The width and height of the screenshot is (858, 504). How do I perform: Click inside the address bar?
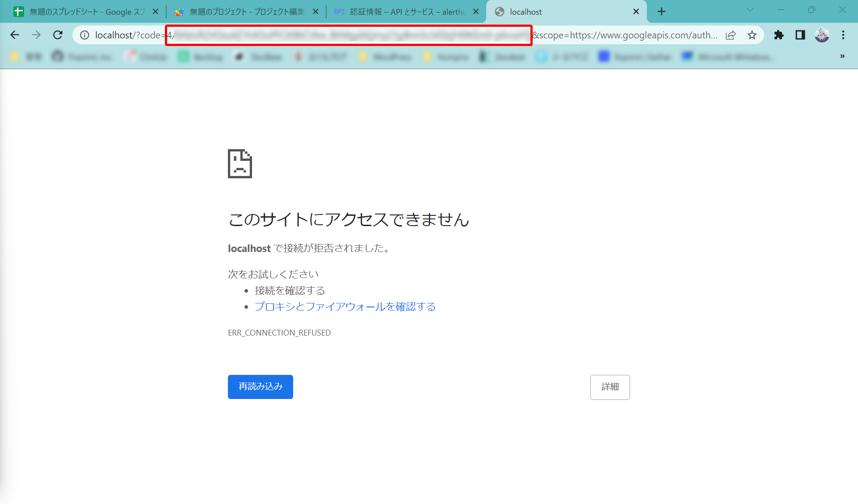402,35
